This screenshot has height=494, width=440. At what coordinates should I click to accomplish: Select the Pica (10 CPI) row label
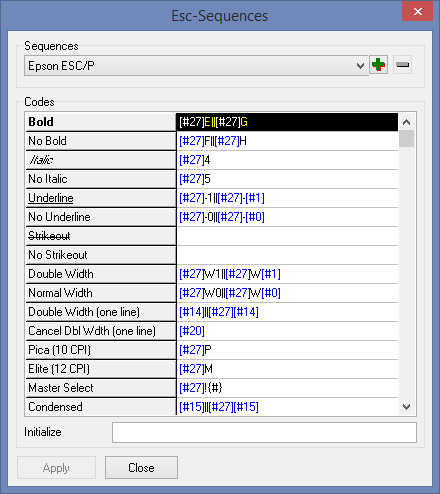pos(101,350)
